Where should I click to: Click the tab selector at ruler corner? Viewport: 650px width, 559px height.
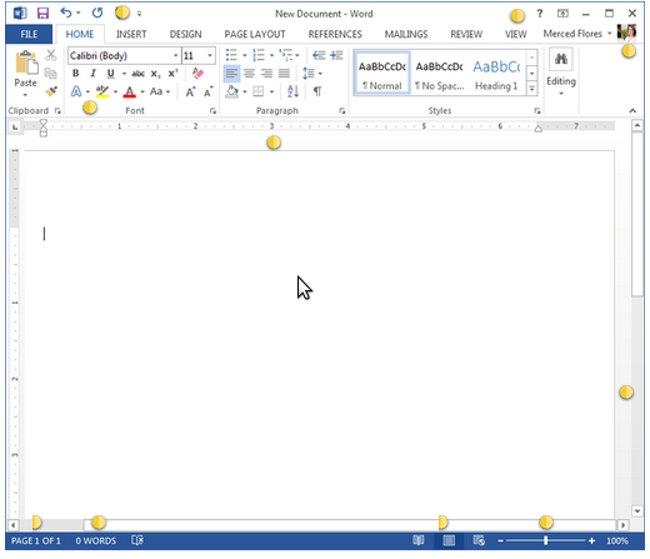click(15, 127)
